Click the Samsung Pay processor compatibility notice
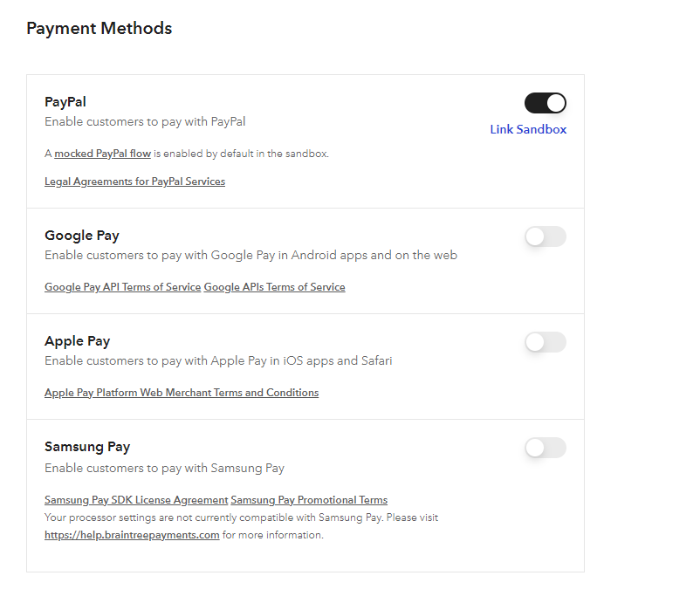 pos(241,517)
